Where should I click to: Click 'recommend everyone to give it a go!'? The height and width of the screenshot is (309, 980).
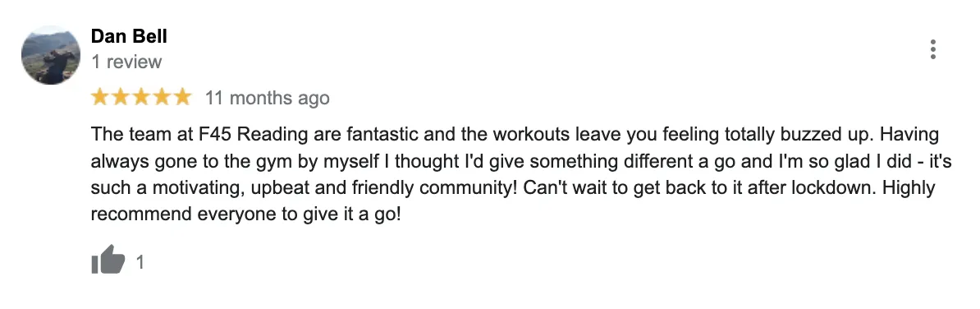(x=245, y=214)
